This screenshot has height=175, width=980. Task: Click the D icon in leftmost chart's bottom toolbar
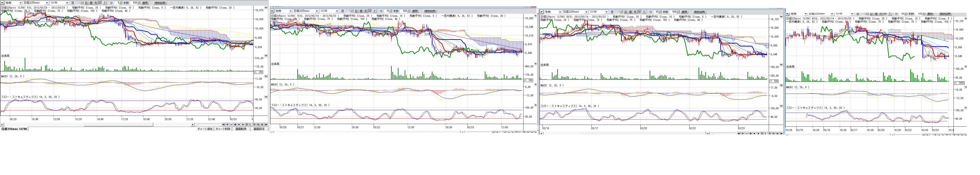247,125
